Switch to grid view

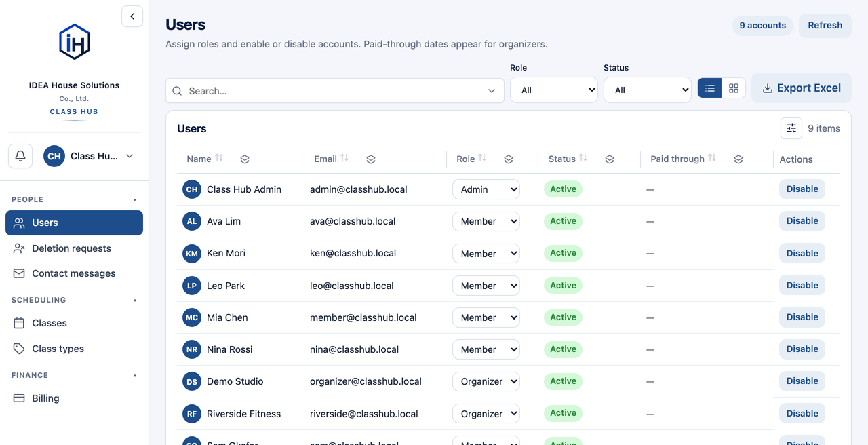pyautogui.click(x=734, y=88)
